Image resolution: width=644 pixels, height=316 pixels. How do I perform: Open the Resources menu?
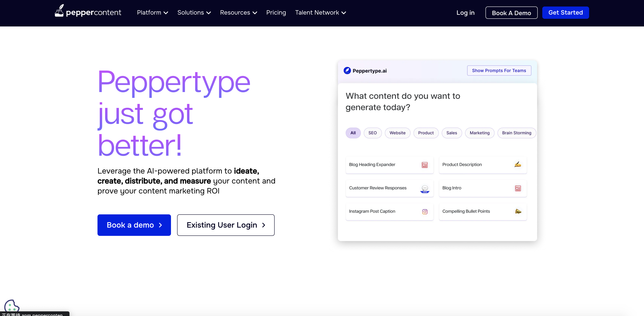click(x=238, y=12)
